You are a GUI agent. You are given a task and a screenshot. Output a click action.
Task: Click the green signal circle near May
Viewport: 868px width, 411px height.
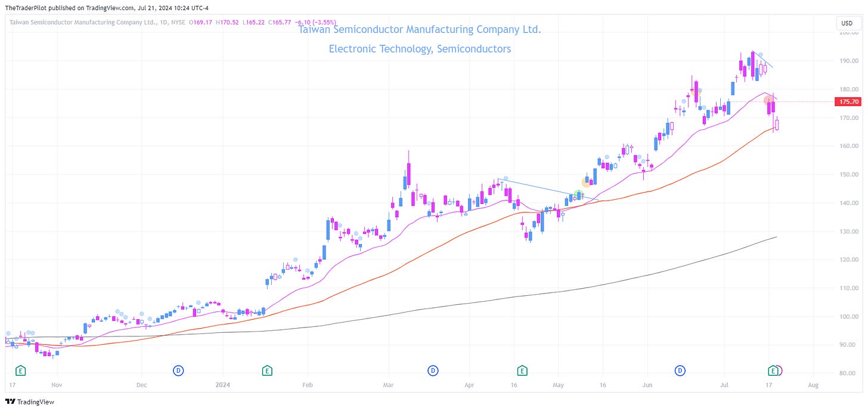pos(578,195)
